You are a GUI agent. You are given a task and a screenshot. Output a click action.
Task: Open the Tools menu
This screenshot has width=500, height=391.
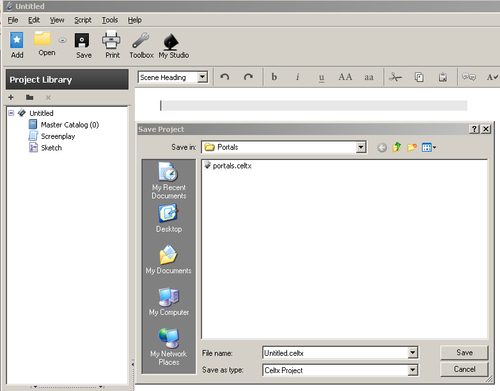(110, 20)
